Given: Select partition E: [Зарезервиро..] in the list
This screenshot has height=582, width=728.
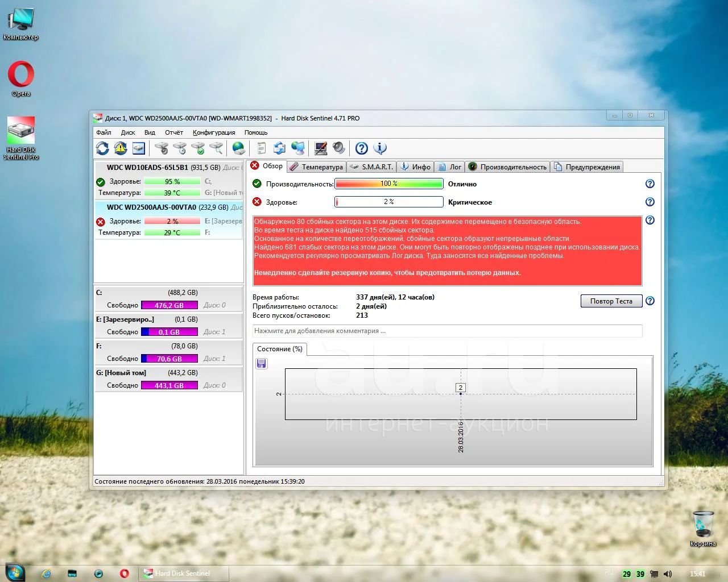Looking at the screenshot, I should click(169, 325).
